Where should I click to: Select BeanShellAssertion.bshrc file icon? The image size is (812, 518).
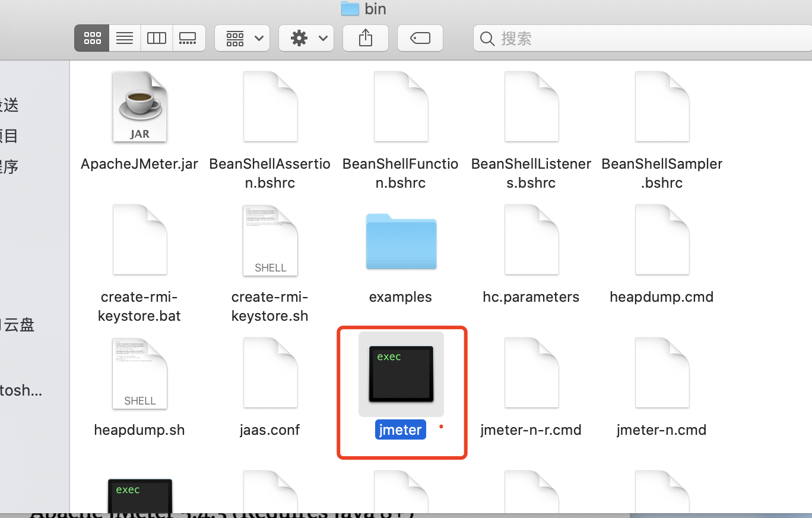(270, 107)
